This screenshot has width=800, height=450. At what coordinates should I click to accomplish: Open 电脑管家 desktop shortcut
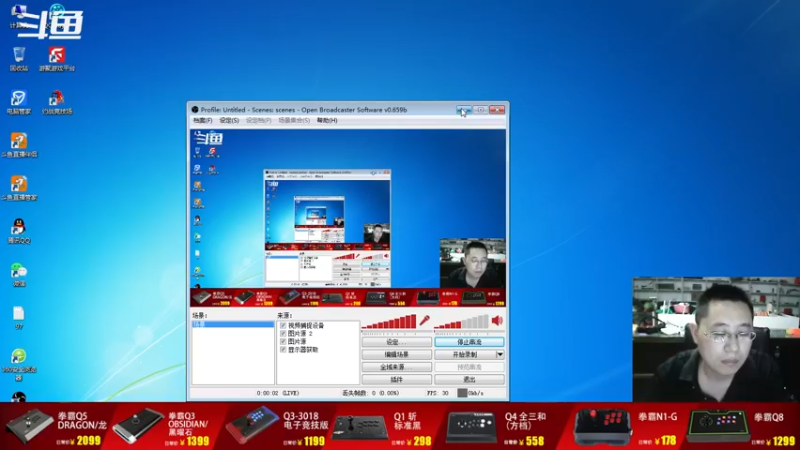(19, 102)
